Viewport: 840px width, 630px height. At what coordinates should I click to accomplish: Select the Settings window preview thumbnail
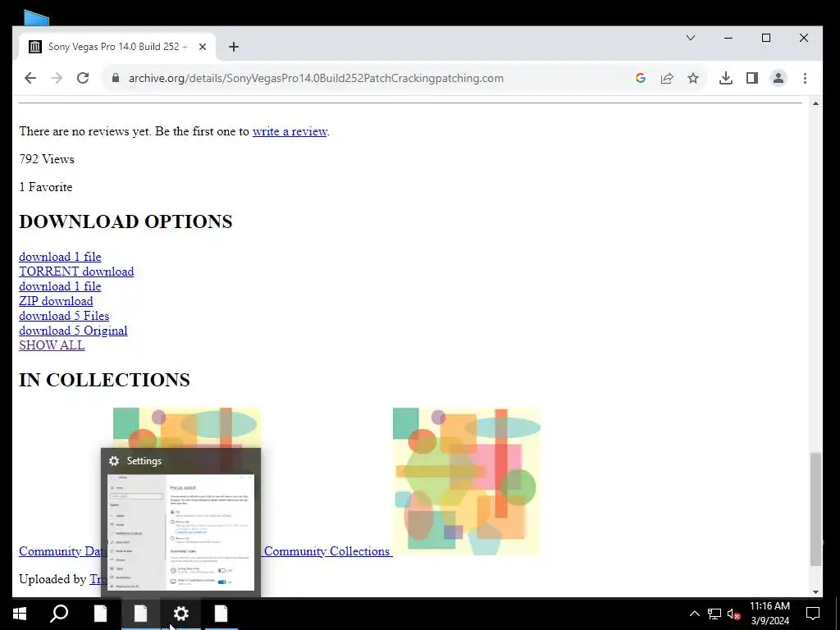pyautogui.click(x=180, y=532)
